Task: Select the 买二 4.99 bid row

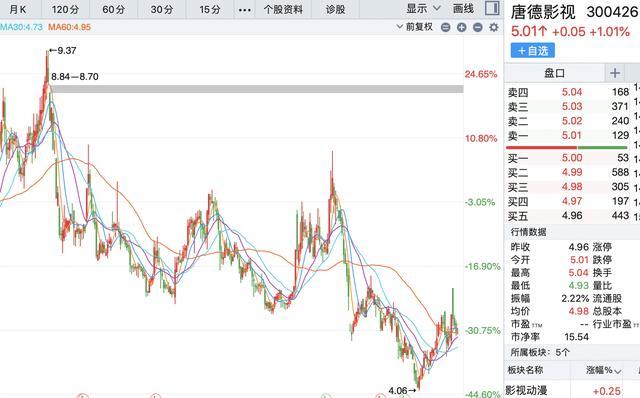Action: (568, 172)
